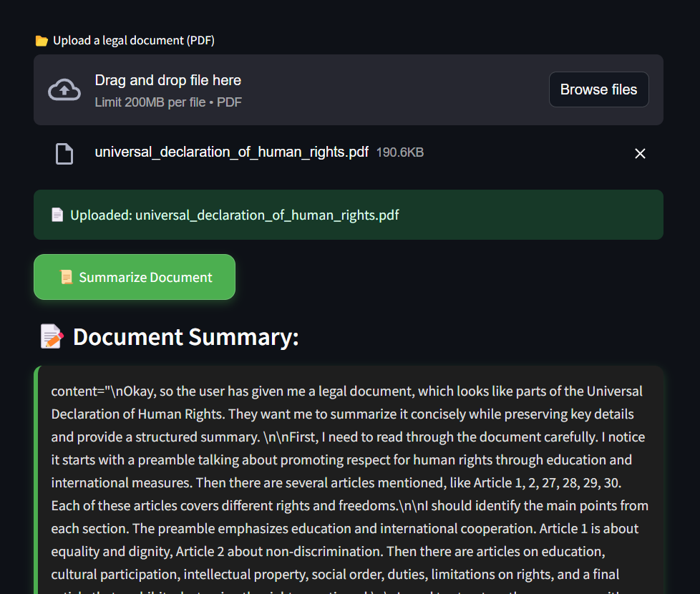
Task: Click the 'Limit 200MB per file • PDF' text
Action: point(168,102)
